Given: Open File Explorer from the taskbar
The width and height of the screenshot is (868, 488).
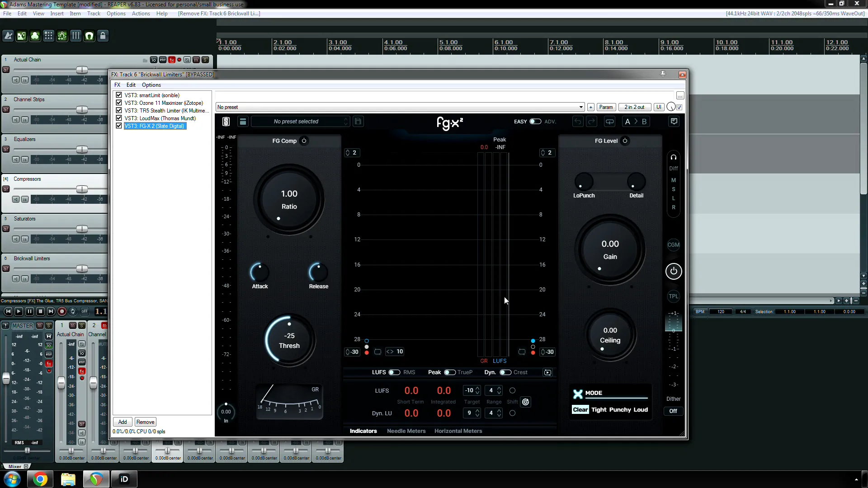Looking at the screenshot, I should (x=68, y=479).
